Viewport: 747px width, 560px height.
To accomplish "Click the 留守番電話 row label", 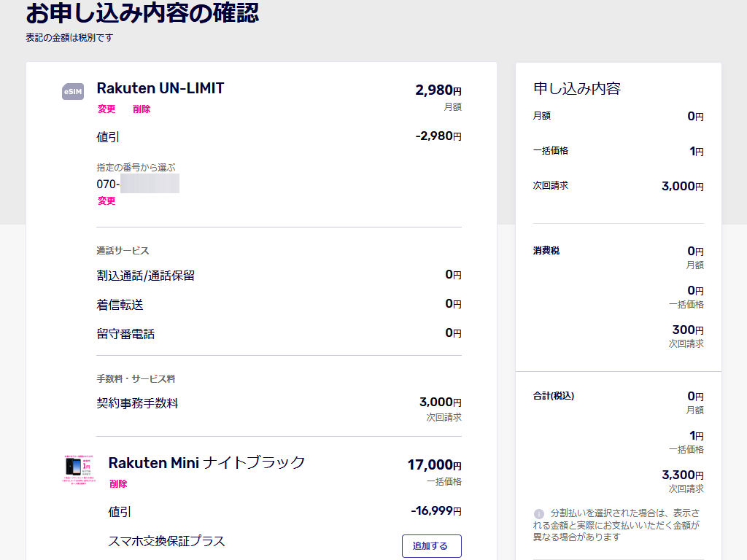I will (125, 334).
